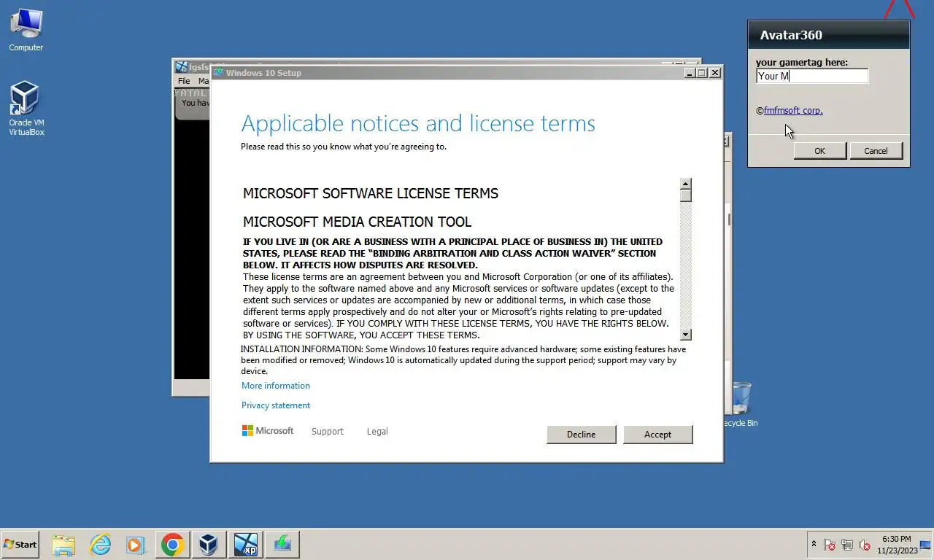The image size is (934, 560).
Task: Click the Accept button in Windows 10 Setup
Action: click(657, 435)
